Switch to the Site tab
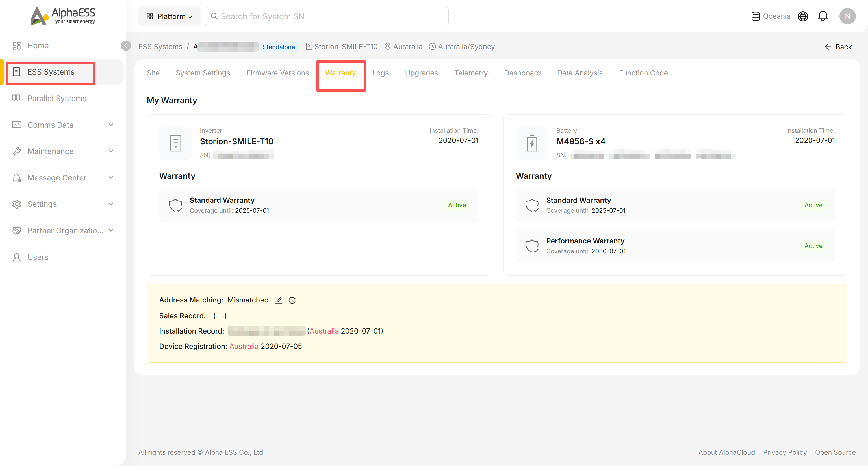The height and width of the screenshot is (466, 868). pos(153,73)
